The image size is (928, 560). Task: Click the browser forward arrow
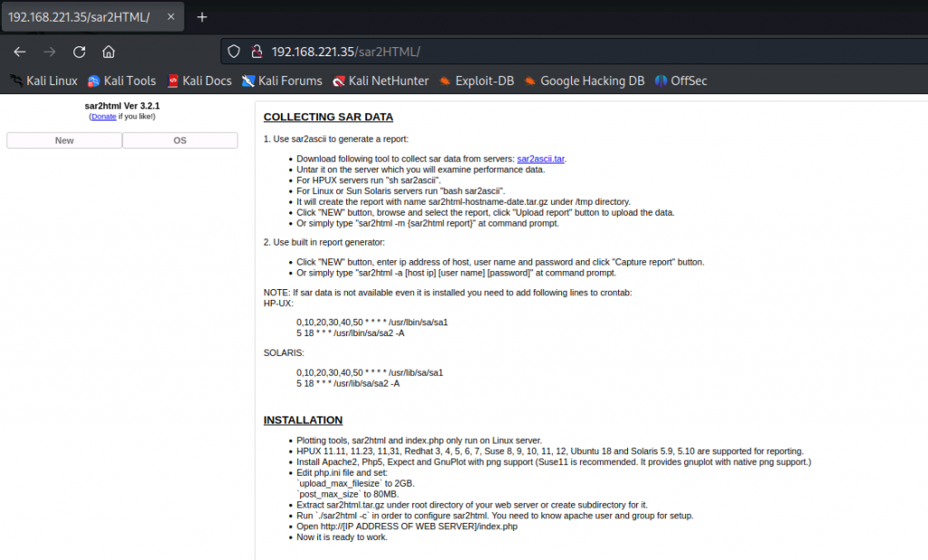click(50, 52)
